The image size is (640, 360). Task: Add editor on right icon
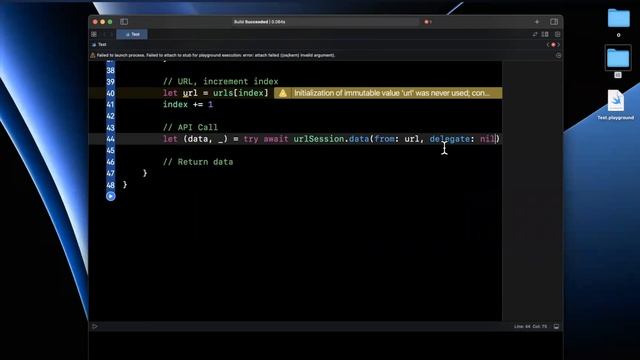557,34
